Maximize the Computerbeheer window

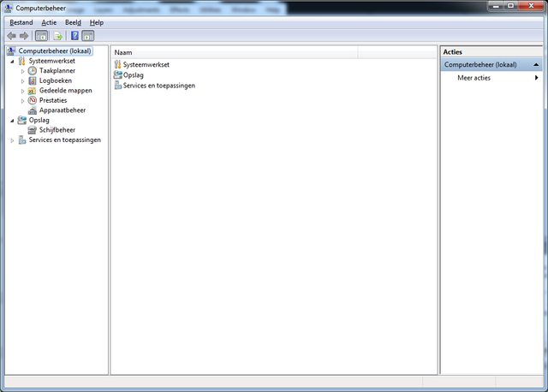coord(510,6)
